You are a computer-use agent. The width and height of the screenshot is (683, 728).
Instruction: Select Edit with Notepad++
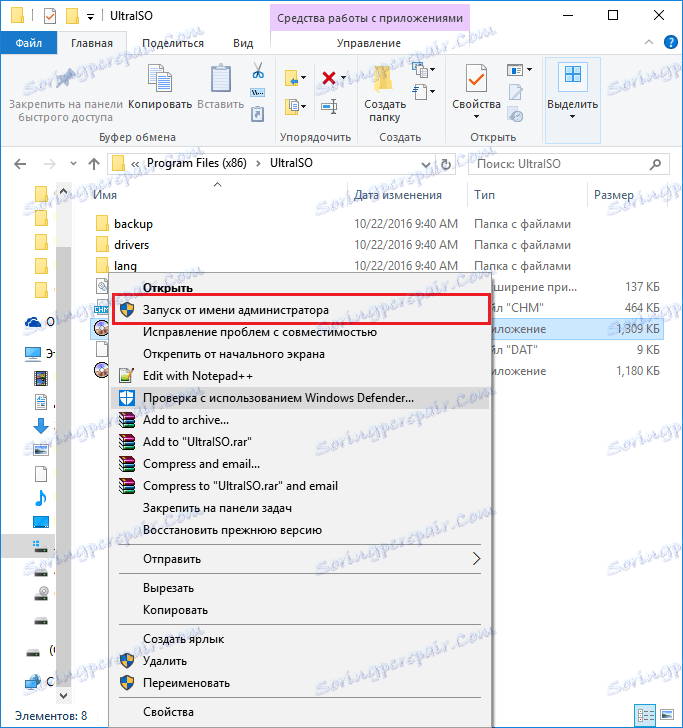(299, 376)
